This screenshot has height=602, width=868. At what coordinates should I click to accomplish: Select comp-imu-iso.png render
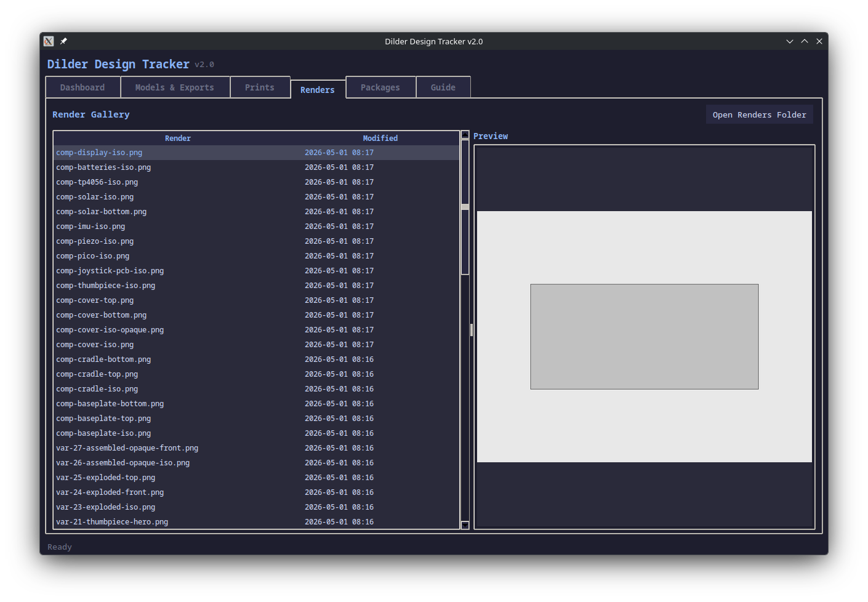click(x=257, y=227)
